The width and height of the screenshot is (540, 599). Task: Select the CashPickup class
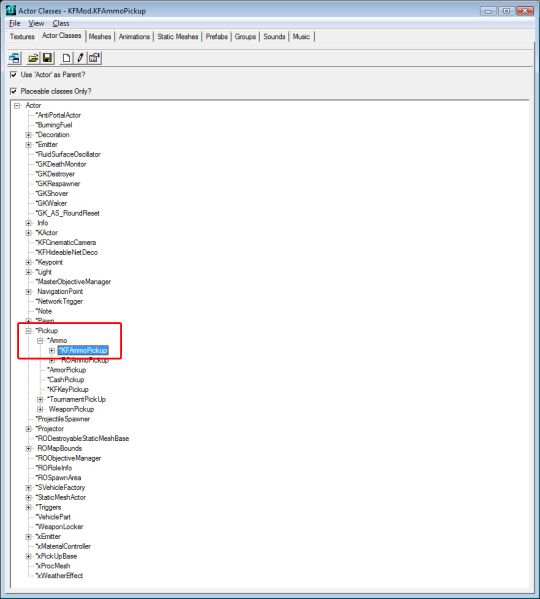[x=66, y=380]
